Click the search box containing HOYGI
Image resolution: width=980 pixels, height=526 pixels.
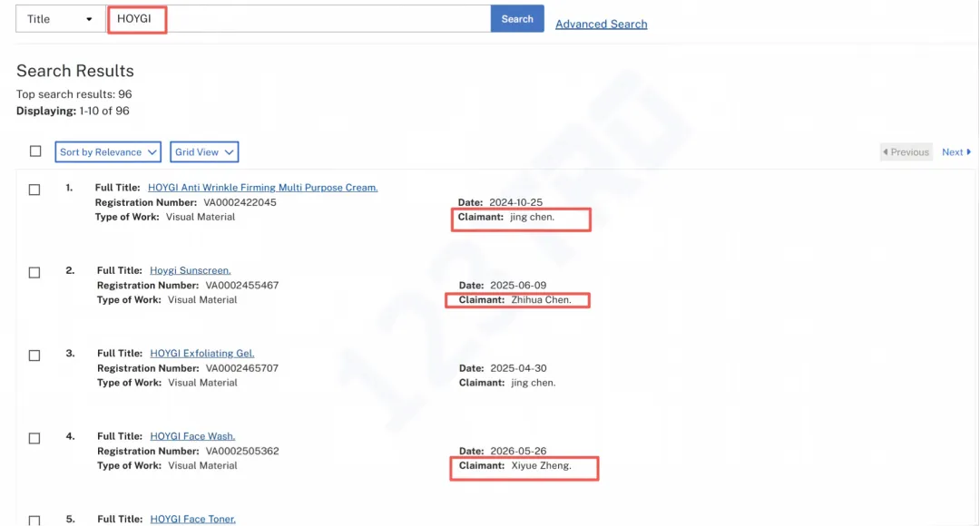[x=299, y=19]
